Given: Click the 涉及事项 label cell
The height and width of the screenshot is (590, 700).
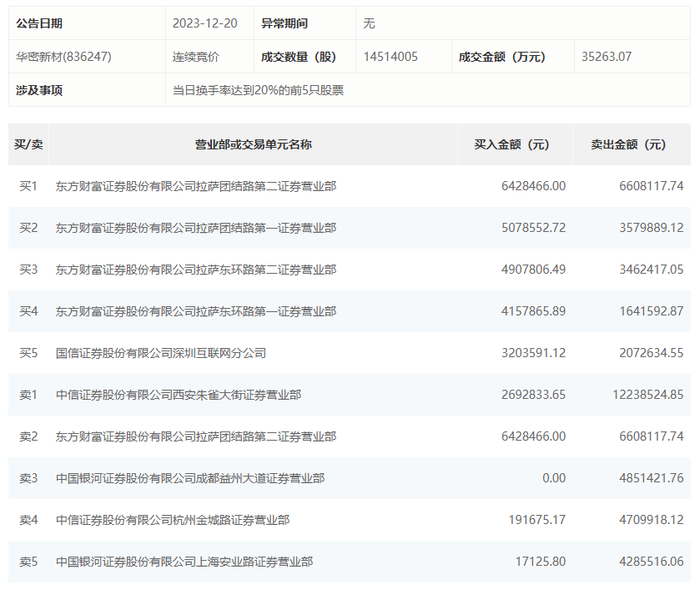Looking at the screenshot, I should tap(87, 90).
